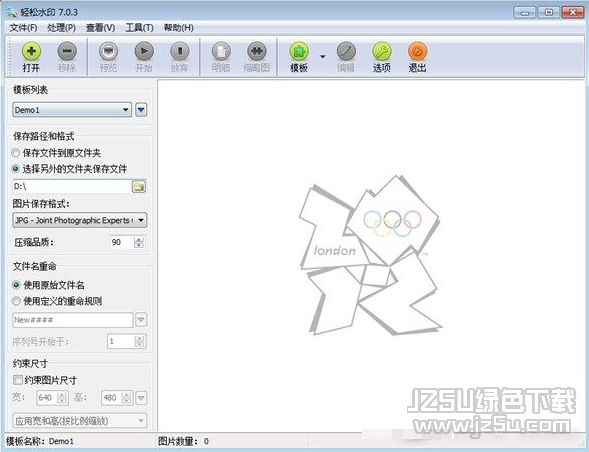Screen dimensions: 589x452
Task: Click the 文件名重命 section label
Action: (35, 266)
